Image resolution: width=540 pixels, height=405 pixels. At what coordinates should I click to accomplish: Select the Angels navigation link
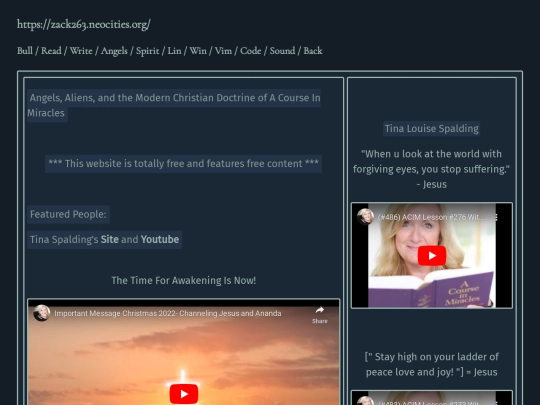pos(114,51)
